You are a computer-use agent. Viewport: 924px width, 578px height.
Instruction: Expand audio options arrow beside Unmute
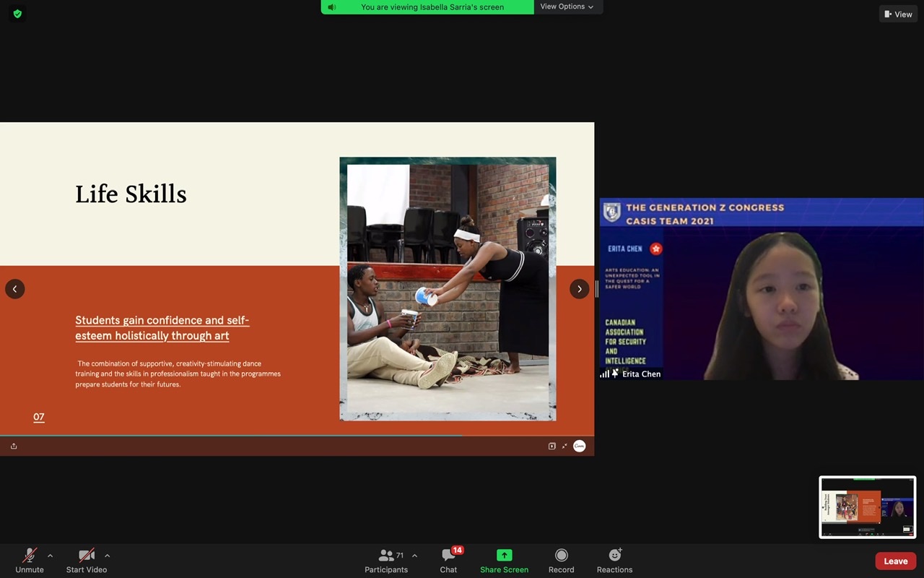50,556
